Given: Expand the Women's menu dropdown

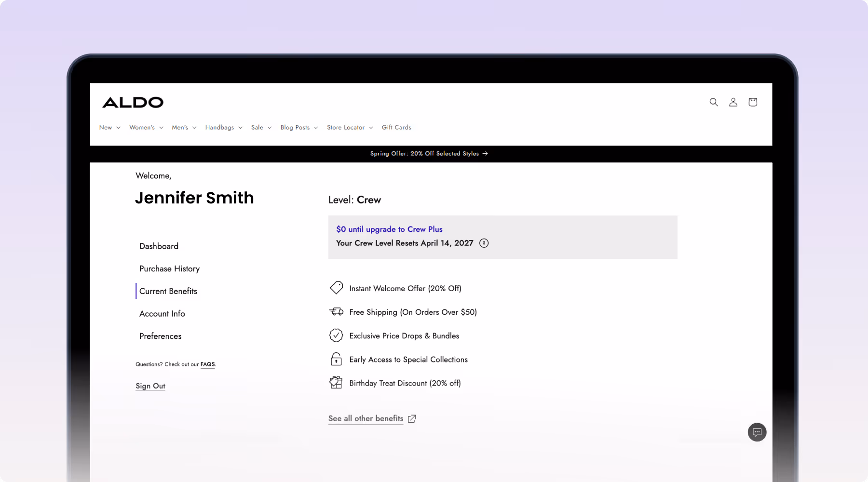Looking at the screenshot, I should (146, 128).
